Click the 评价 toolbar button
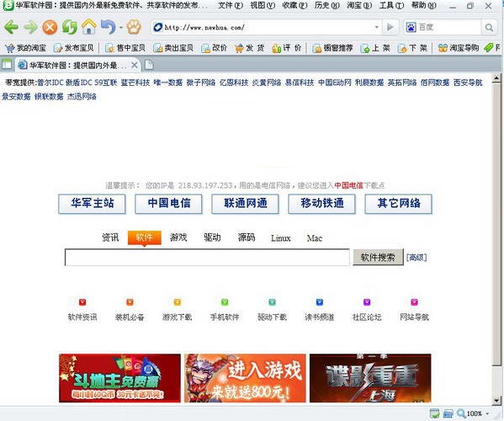 tap(286, 48)
